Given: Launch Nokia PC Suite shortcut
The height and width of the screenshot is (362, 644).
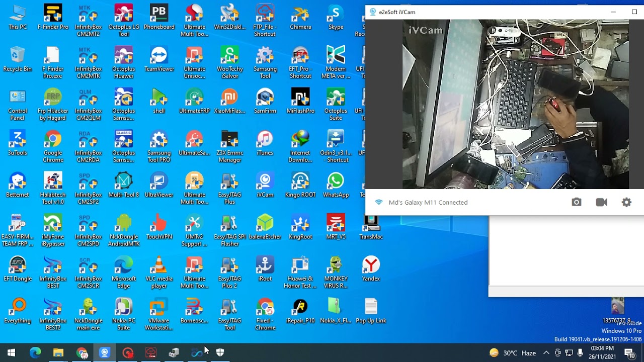Looking at the screenshot, I should pos(124,315).
